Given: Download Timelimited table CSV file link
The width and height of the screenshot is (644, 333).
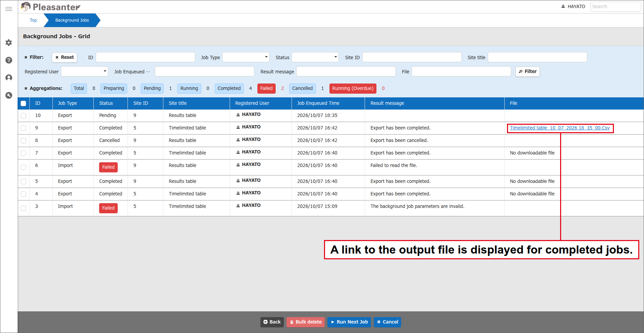Looking at the screenshot, I should click(560, 128).
